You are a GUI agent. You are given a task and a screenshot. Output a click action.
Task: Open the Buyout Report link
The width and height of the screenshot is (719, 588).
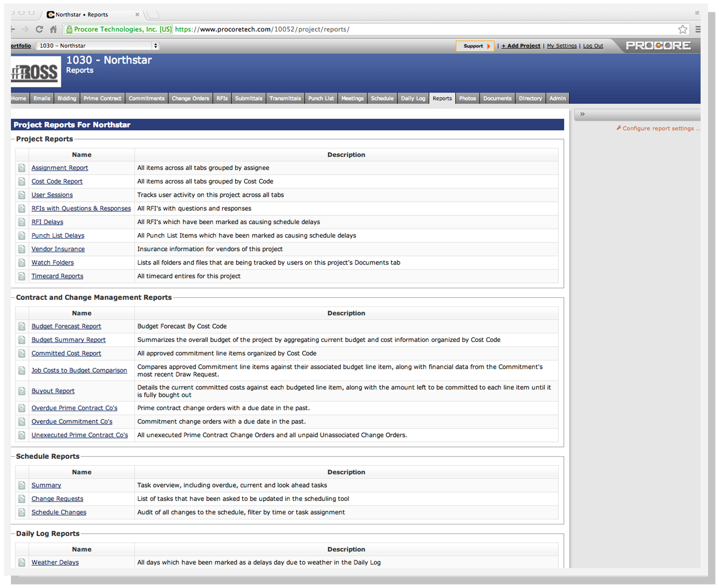coord(53,391)
